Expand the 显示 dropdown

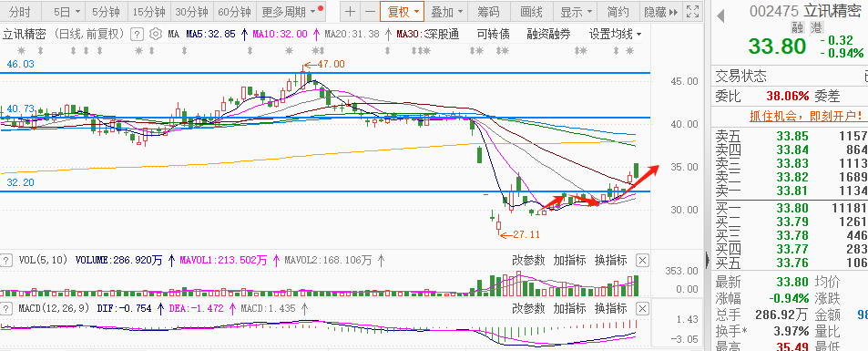pos(577,12)
